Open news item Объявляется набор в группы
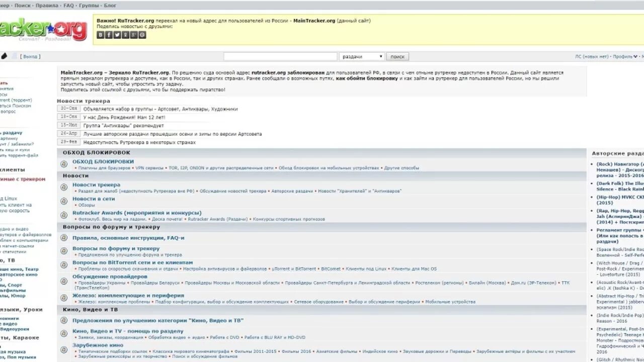Viewport: 644px width, 362px height. point(160,109)
